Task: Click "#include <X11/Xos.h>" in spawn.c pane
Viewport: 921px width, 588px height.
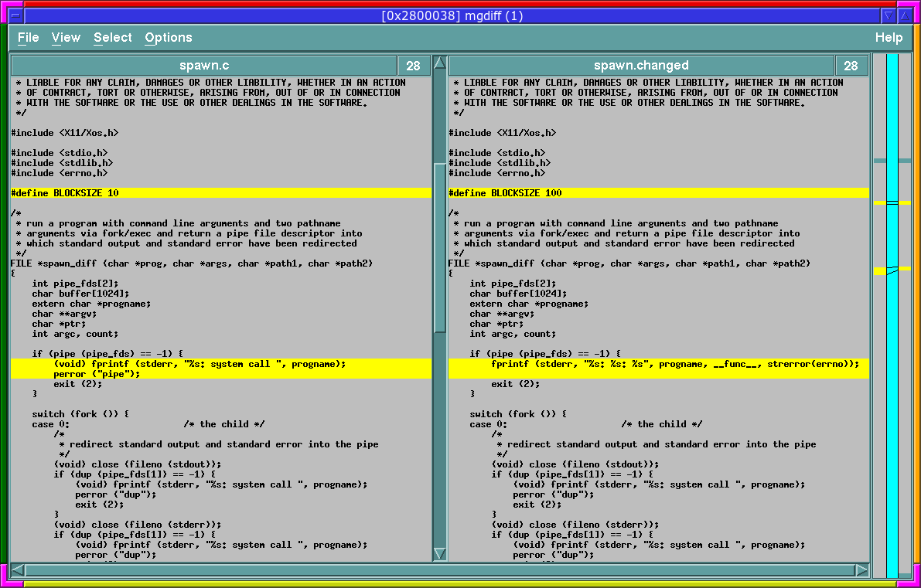Action: tap(65, 133)
